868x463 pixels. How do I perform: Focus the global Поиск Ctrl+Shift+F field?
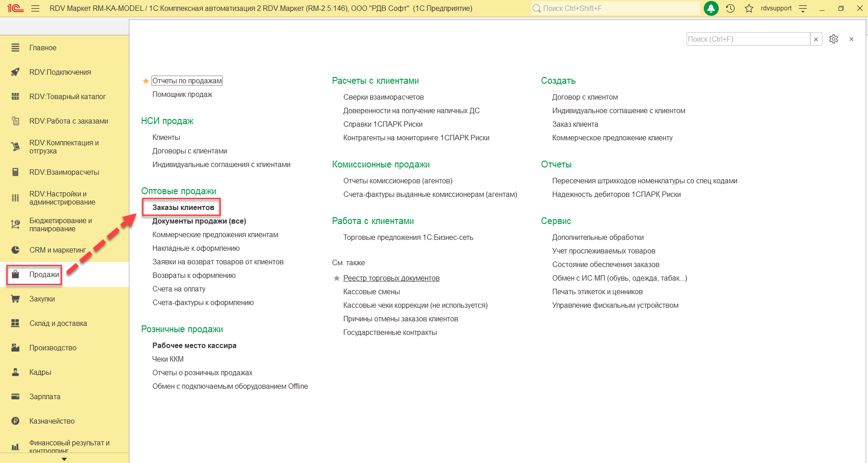coord(616,8)
